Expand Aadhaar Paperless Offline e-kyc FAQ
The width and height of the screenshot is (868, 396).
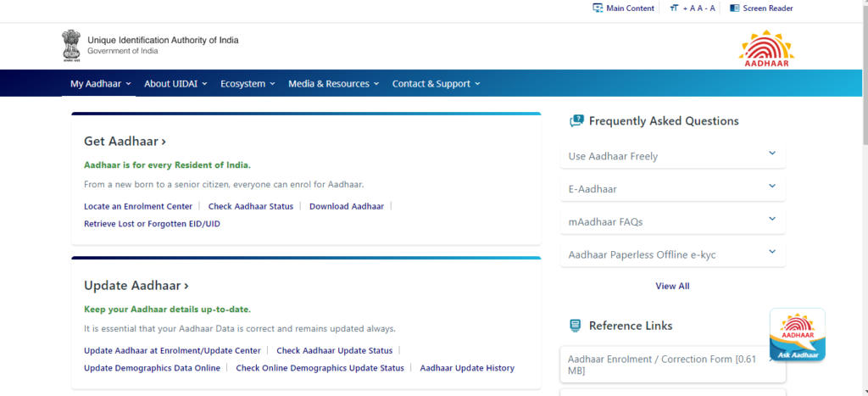point(672,254)
